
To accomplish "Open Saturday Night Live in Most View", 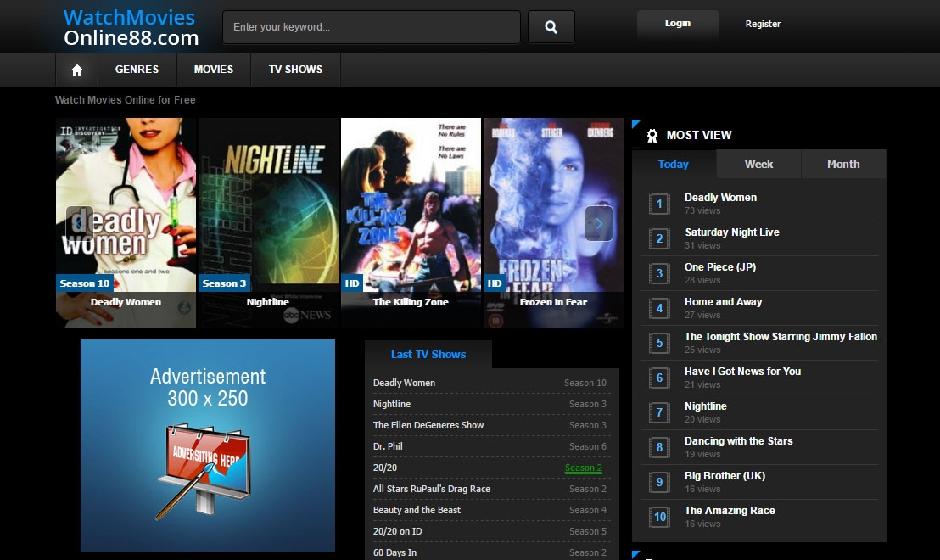I will click(x=732, y=232).
